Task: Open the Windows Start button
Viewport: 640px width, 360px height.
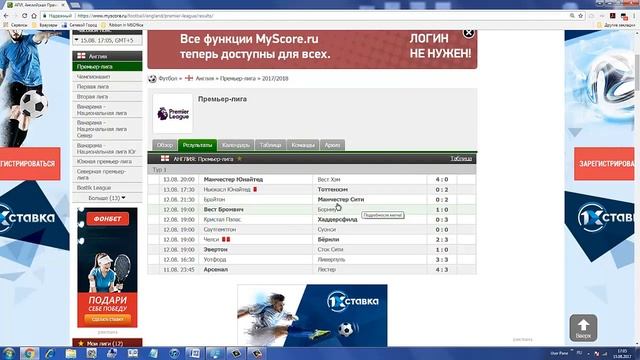Action: coord(9,353)
